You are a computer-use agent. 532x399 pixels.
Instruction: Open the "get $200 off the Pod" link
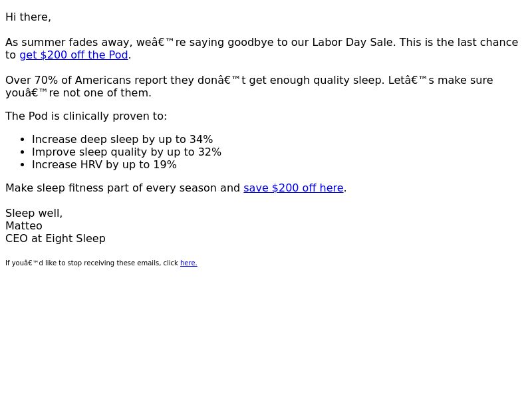pos(74,55)
